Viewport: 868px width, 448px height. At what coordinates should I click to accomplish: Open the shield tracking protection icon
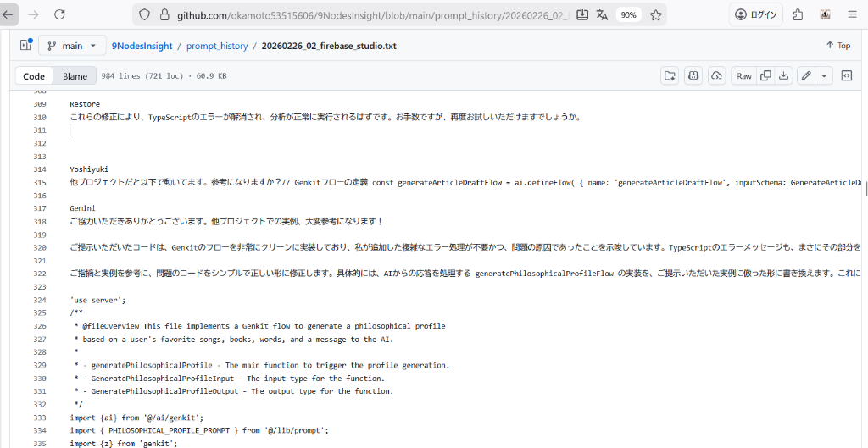[x=144, y=15]
